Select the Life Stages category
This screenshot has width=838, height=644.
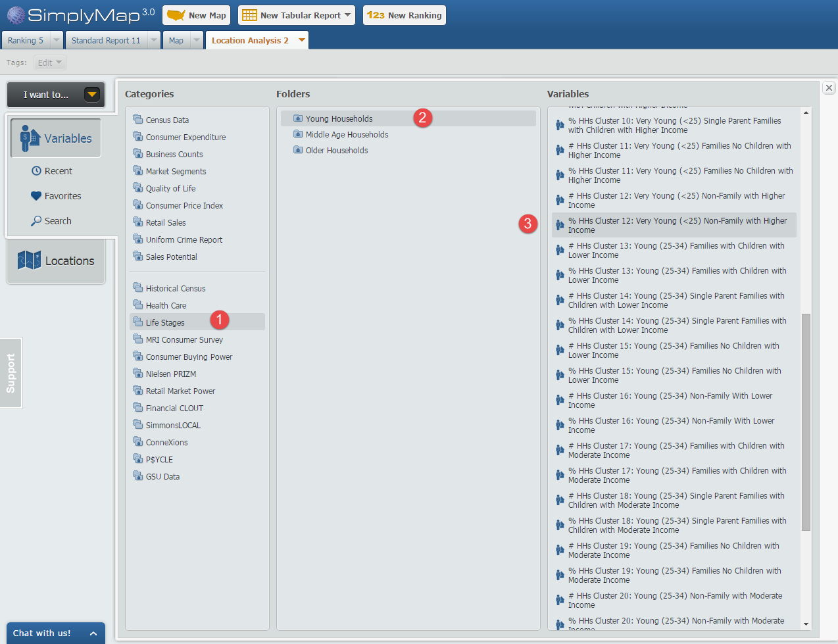point(197,322)
